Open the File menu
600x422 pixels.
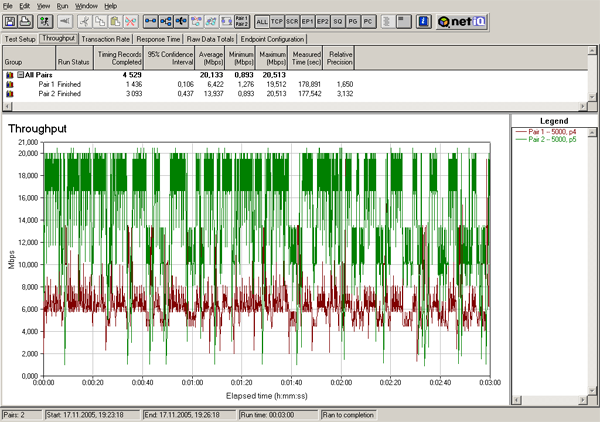9,6
